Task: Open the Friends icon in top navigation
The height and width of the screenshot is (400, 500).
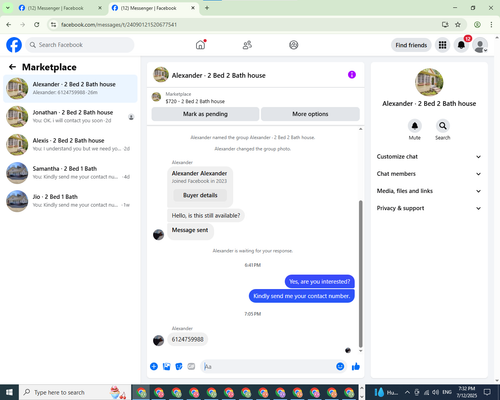Action: [x=247, y=45]
